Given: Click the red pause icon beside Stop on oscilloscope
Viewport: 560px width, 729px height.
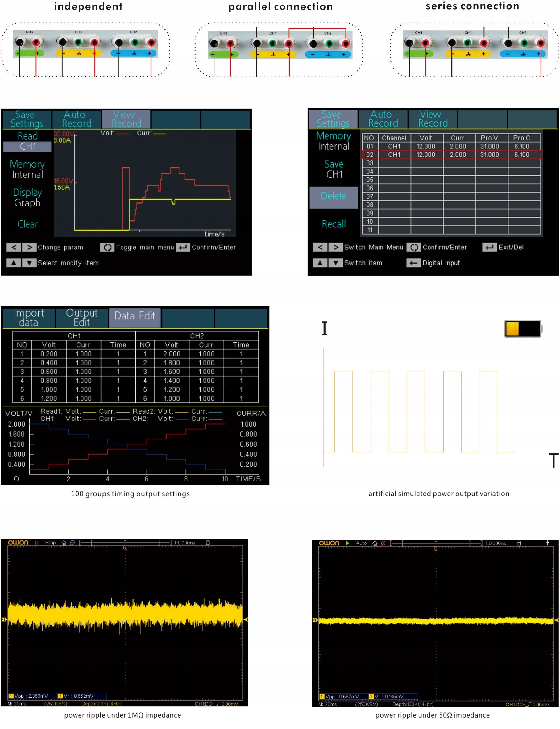Looking at the screenshot, I should [x=37, y=543].
